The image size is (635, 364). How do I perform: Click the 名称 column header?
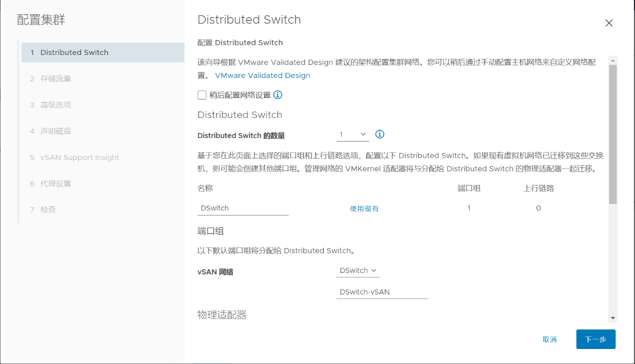point(205,188)
